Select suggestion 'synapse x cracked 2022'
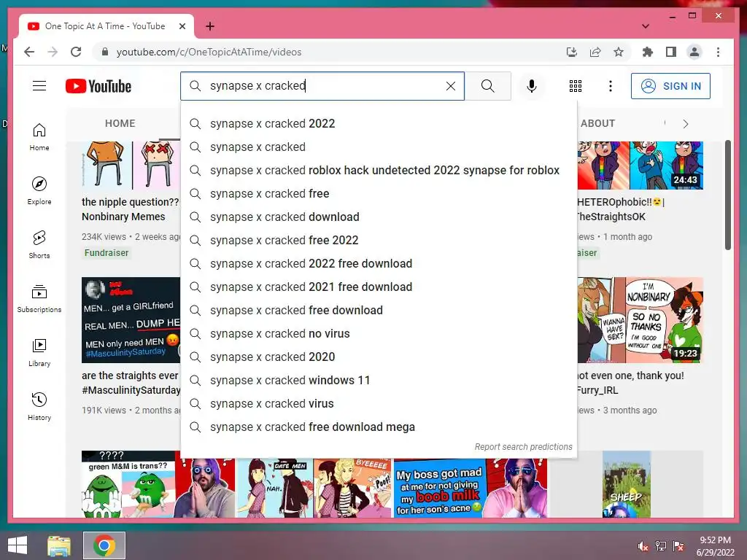This screenshot has width=747, height=560. click(379, 124)
